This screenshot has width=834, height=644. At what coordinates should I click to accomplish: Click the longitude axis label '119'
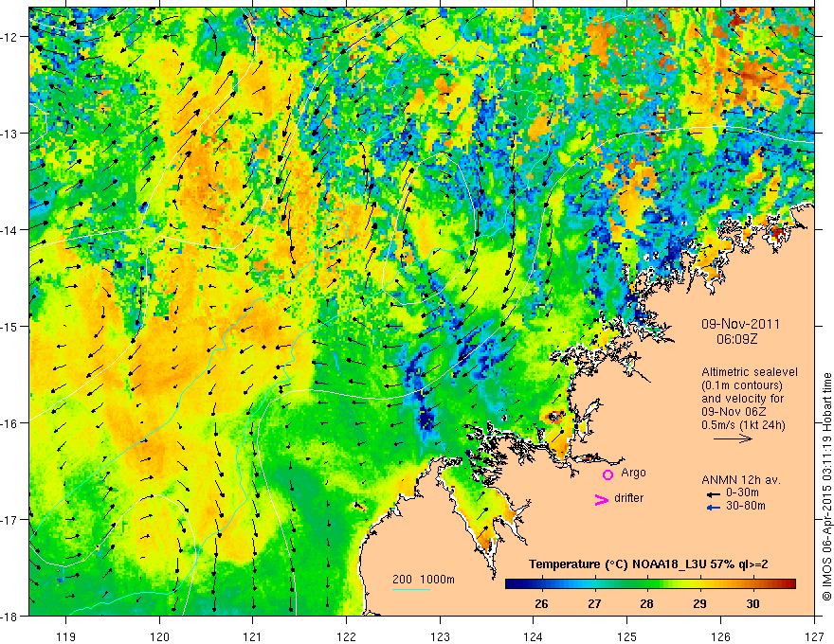click(x=66, y=636)
